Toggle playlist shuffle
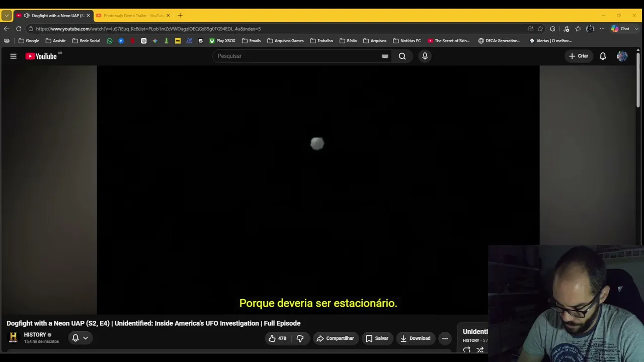The height and width of the screenshot is (362, 644). [480, 350]
